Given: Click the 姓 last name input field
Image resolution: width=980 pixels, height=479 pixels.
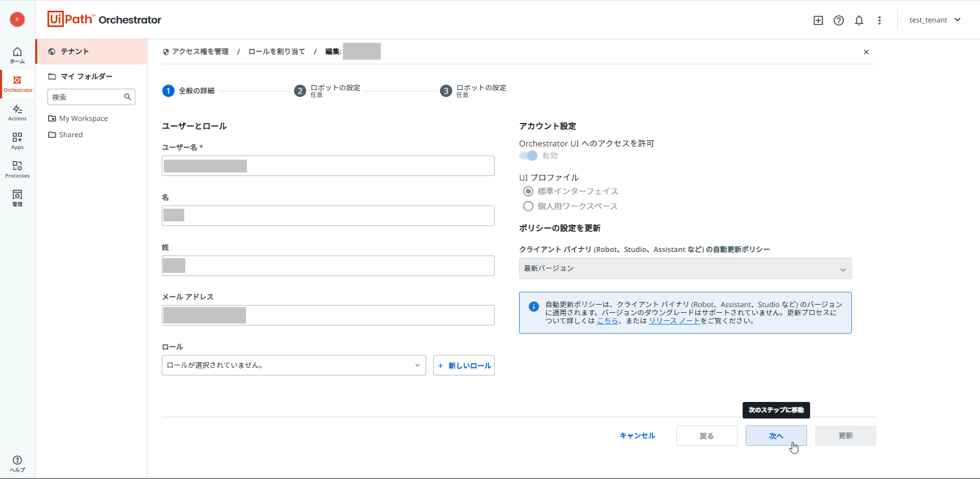Looking at the screenshot, I should (328, 266).
